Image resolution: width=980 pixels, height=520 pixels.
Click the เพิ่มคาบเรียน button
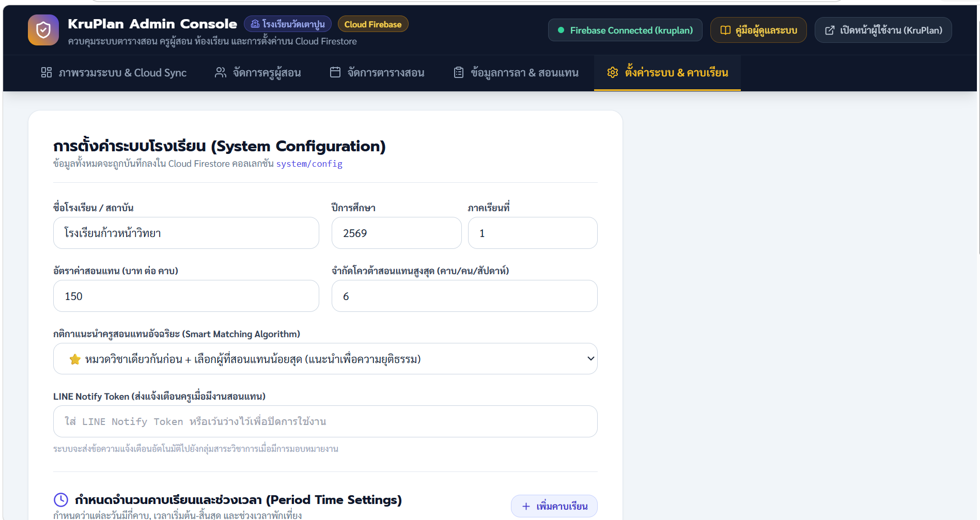click(x=554, y=506)
